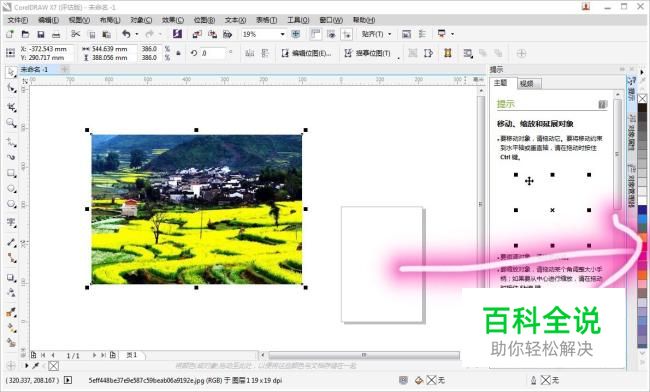Select the Text tool in toolbox
Screen dimensions: 650x392
(11, 223)
